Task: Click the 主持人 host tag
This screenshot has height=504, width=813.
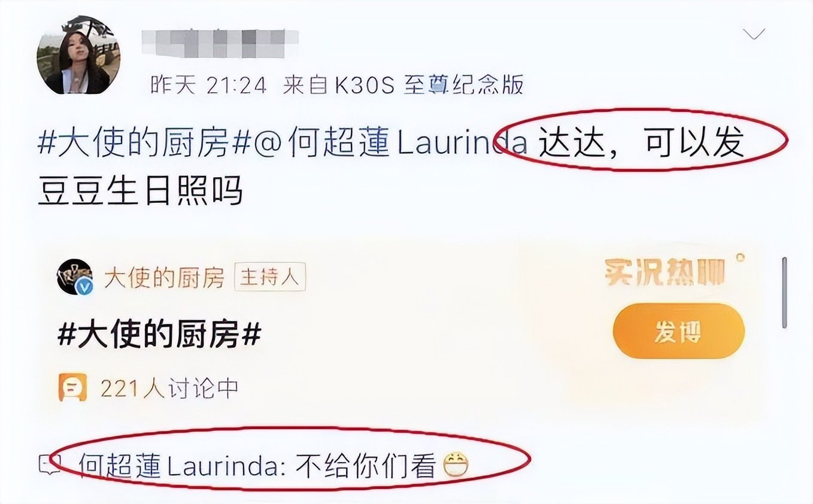Action: 270,278
